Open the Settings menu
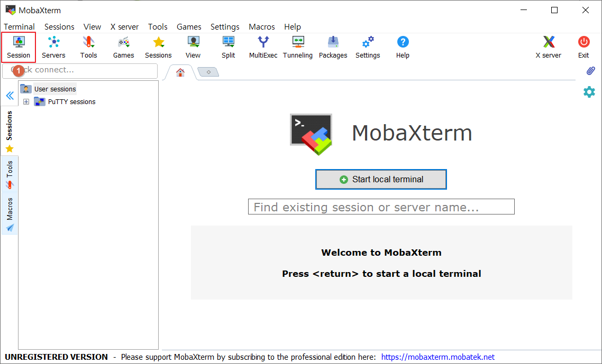 click(225, 27)
